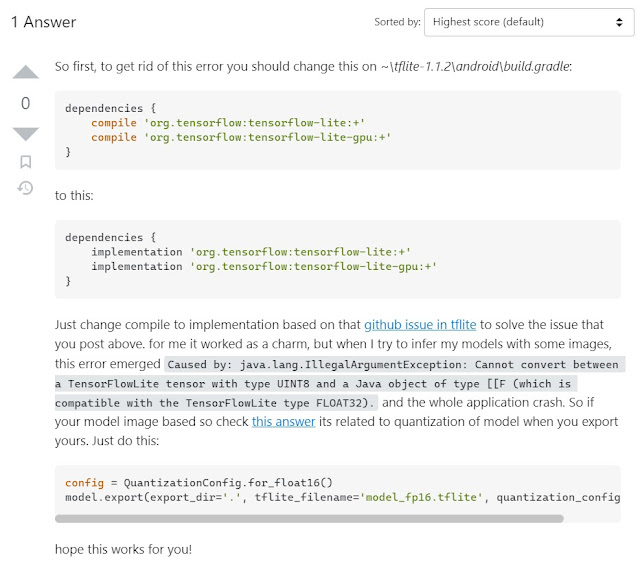This screenshot has width=640, height=562.
Task: Click the 'Sorted by:' label
Action: pyautogui.click(x=396, y=22)
